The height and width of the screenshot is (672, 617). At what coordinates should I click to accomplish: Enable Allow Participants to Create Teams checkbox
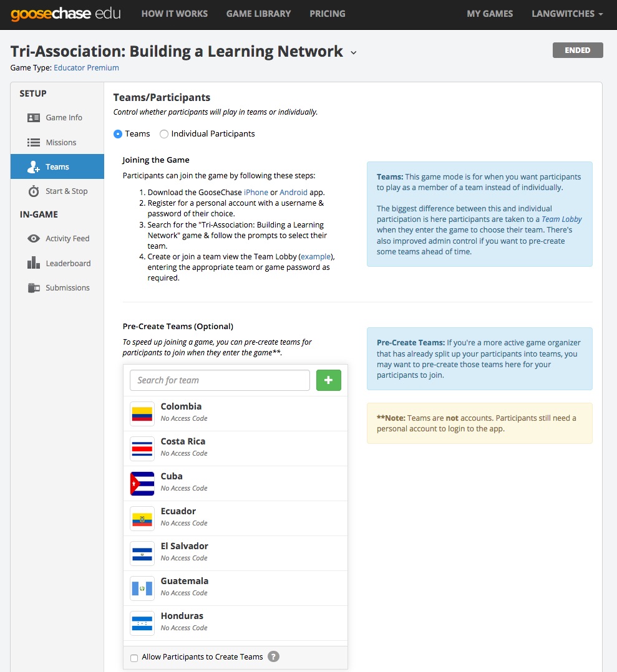tap(134, 658)
